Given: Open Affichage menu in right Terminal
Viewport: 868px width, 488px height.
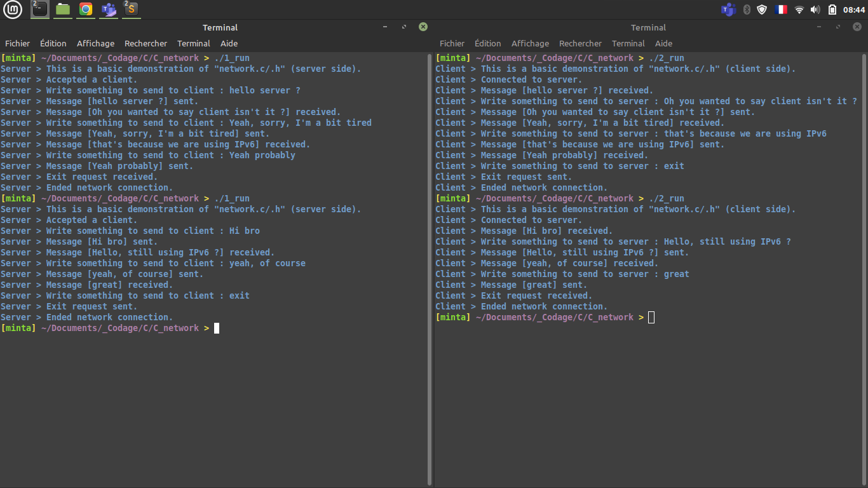Looking at the screenshot, I should [x=530, y=43].
